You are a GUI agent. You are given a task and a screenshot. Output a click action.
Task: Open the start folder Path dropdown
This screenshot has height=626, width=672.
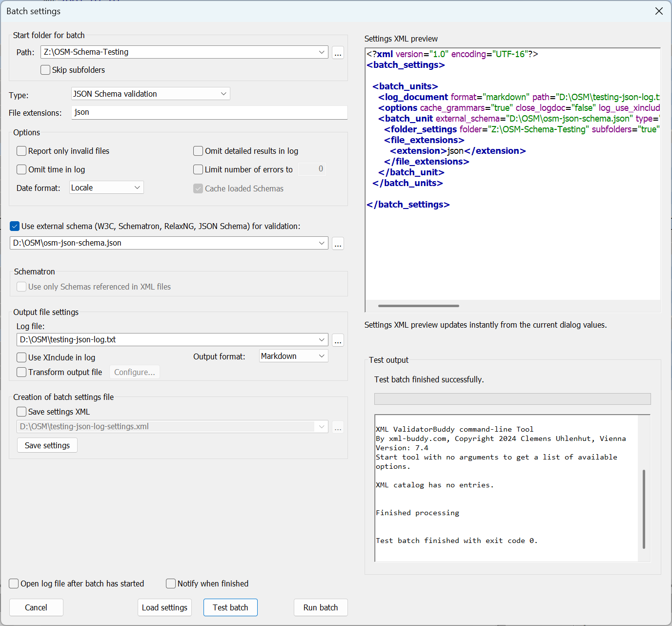[322, 52]
